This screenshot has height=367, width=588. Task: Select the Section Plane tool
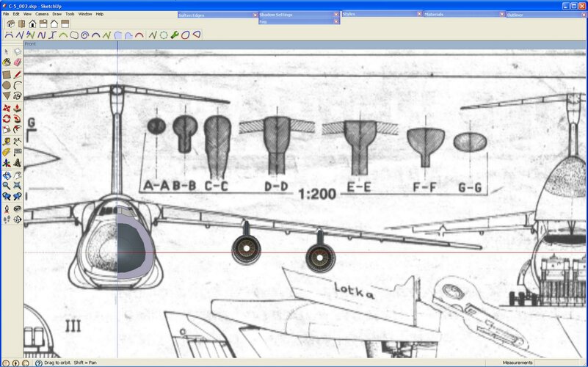pyautogui.click(x=17, y=219)
